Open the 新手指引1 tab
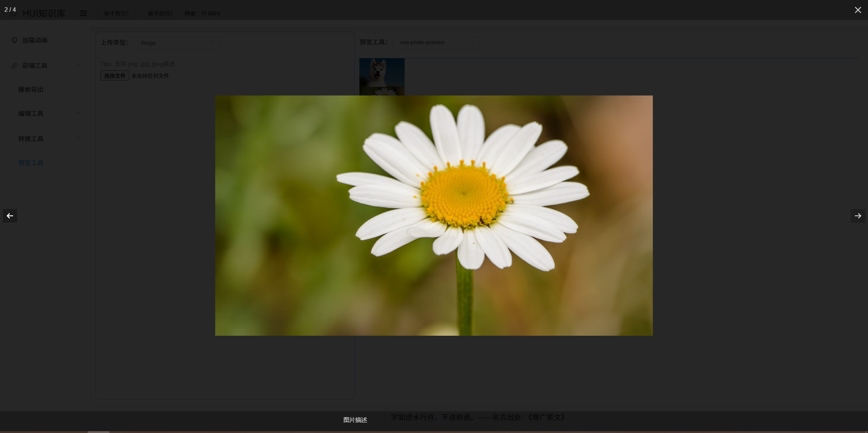The width and height of the screenshot is (868, 433). tap(117, 14)
